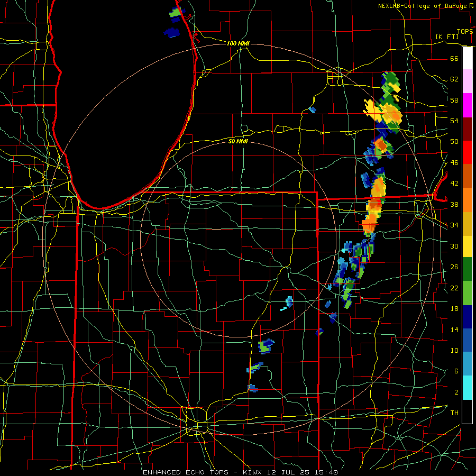Viewport: 476px width, 476px height.
Task: Click the 100 NMI range ring label
Action: click(238, 44)
